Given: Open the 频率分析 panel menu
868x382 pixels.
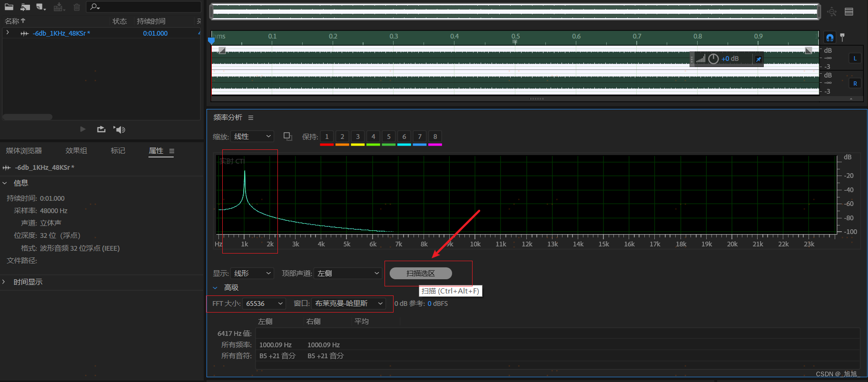Looking at the screenshot, I should [251, 118].
